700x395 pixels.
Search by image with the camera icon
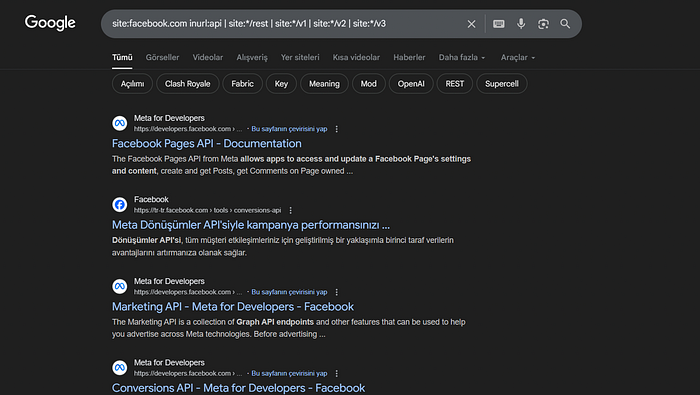click(x=543, y=24)
